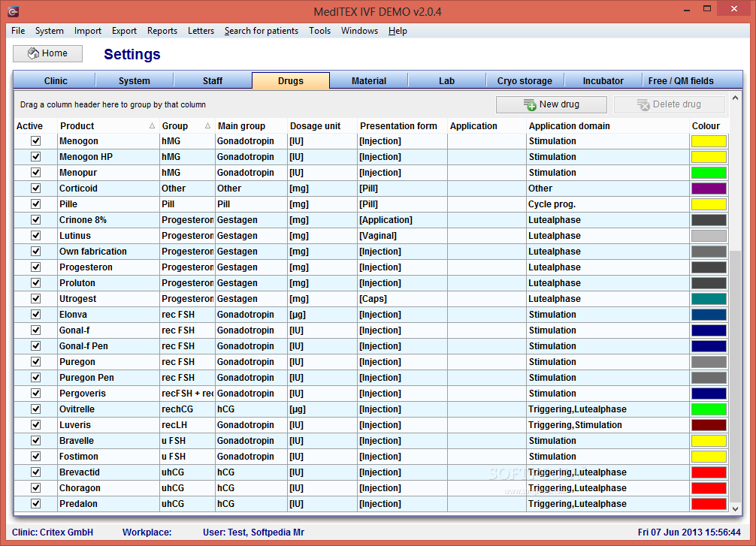Toggle Active checkbox for Utrogest
The height and width of the screenshot is (546, 756).
35,298
